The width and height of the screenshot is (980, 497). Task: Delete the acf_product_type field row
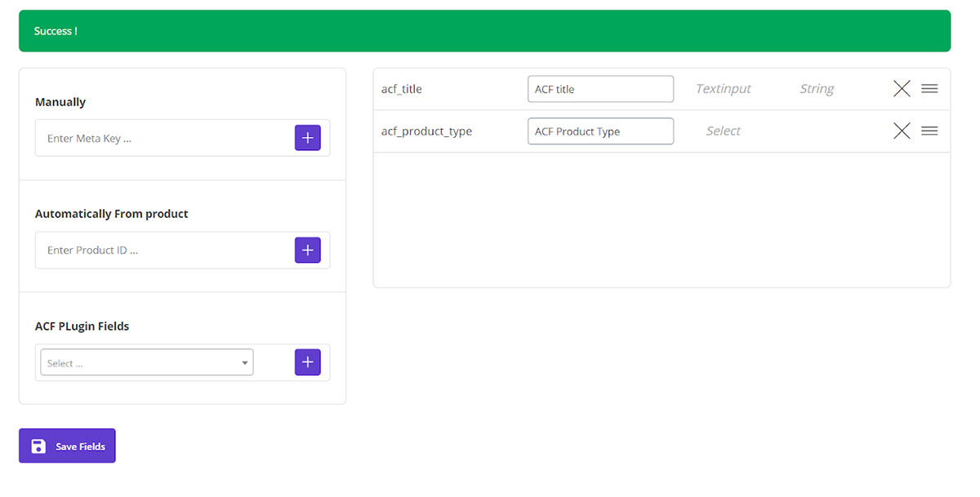point(902,131)
